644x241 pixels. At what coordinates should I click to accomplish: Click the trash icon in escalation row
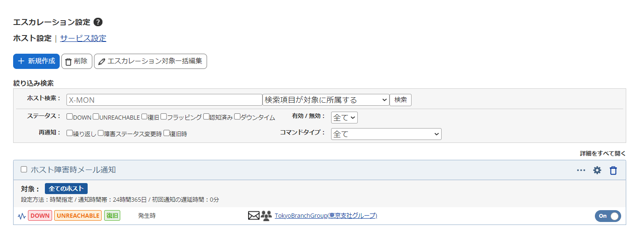(x=613, y=170)
